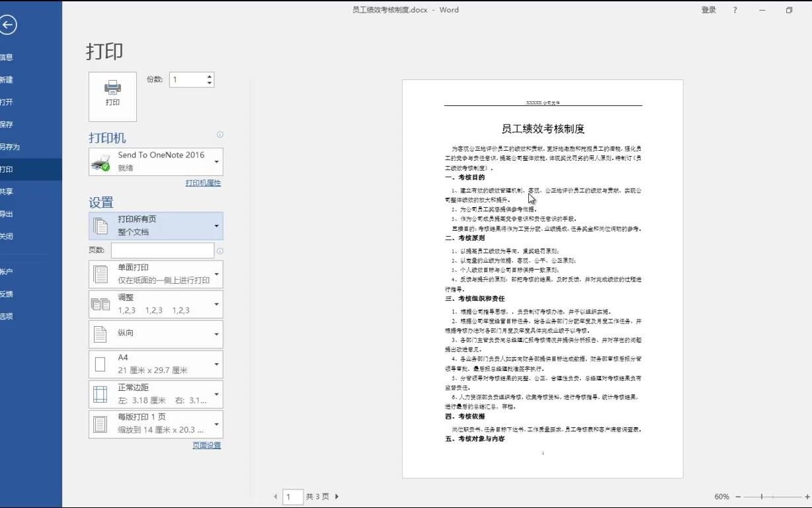Open 页面设置 via the link
812x508 pixels.
208,444
